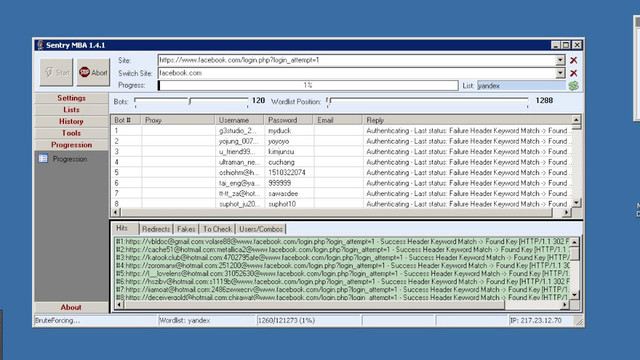Open the History section in sidebar
This screenshot has height=360, width=640.
coord(71,121)
